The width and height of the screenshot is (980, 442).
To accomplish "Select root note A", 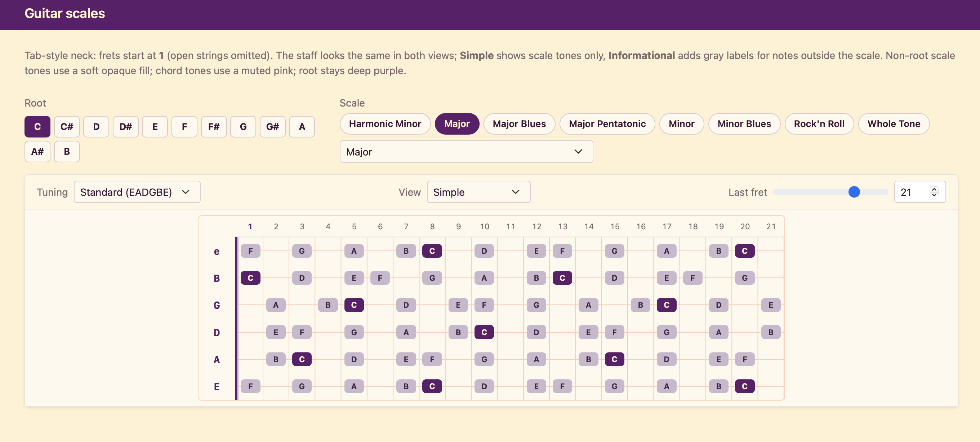I will 302,127.
